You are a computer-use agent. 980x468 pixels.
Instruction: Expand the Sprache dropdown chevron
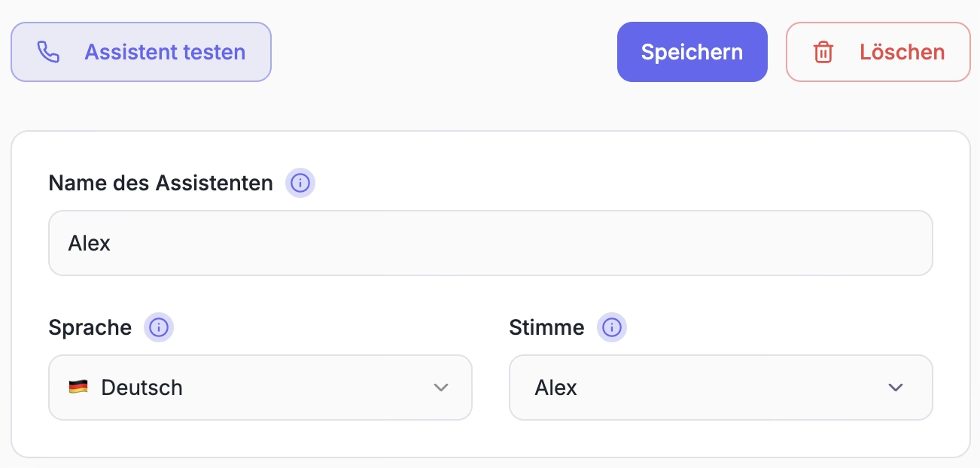441,387
